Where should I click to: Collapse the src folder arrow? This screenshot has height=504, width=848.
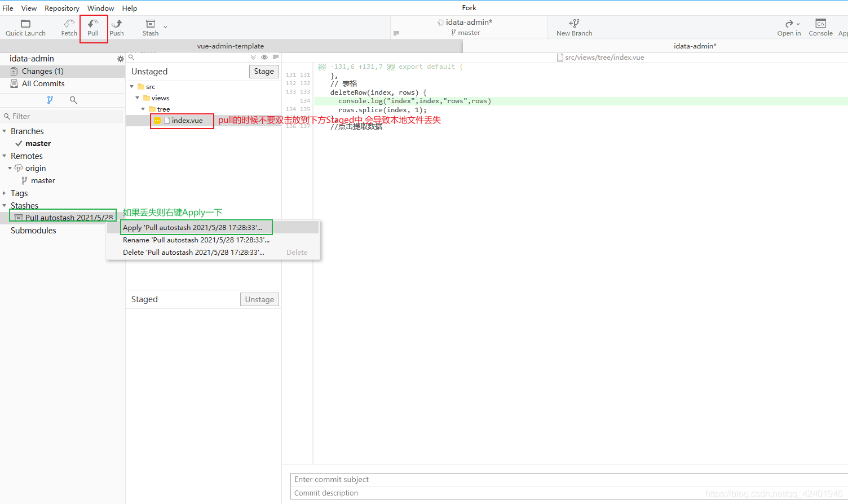tap(132, 87)
